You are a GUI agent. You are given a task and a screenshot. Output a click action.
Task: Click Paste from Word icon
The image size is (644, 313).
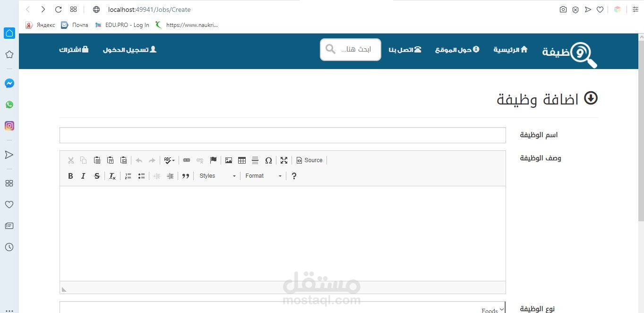pyautogui.click(x=123, y=160)
